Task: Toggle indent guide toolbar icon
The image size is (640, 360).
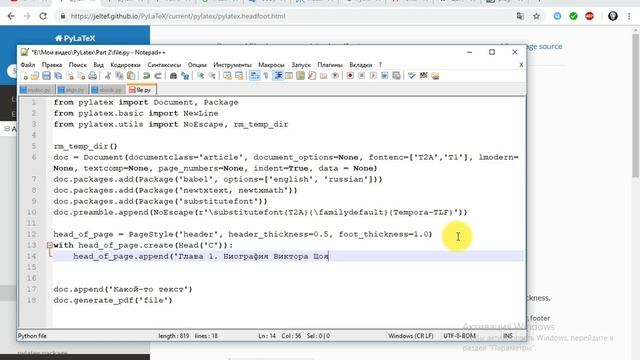Action: 278,76
